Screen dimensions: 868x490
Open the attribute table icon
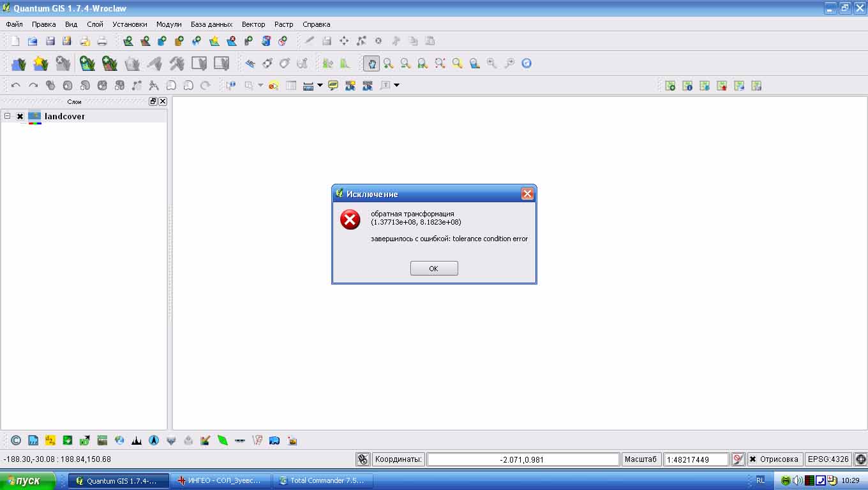tap(291, 85)
